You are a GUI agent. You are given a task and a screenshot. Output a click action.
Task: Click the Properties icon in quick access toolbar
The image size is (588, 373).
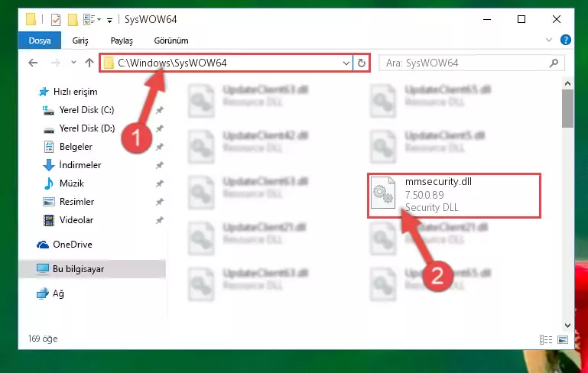(x=56, y=19)
